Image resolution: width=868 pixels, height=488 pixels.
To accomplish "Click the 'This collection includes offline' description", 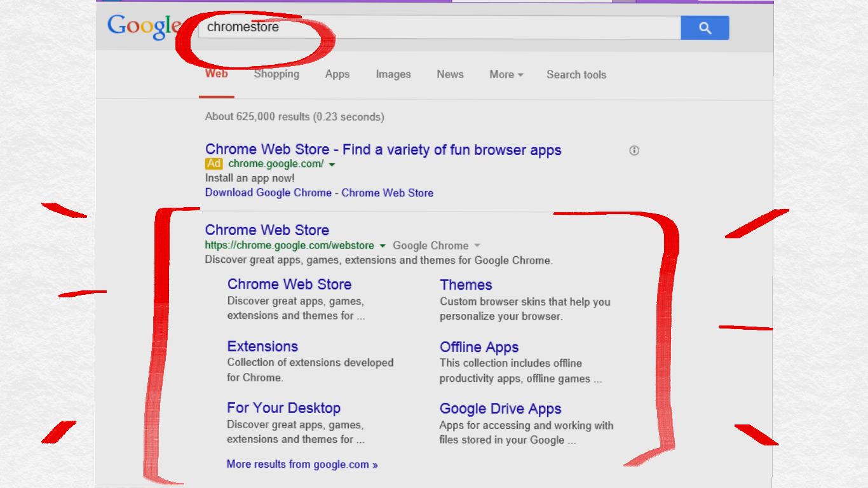I will (x=511, y=363).
